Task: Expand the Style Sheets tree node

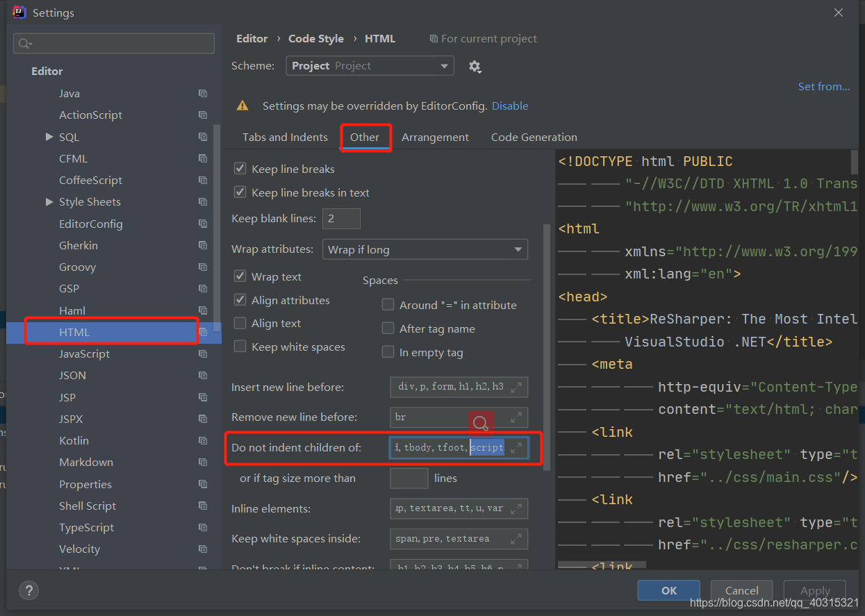Action: [x=49, y=201]
